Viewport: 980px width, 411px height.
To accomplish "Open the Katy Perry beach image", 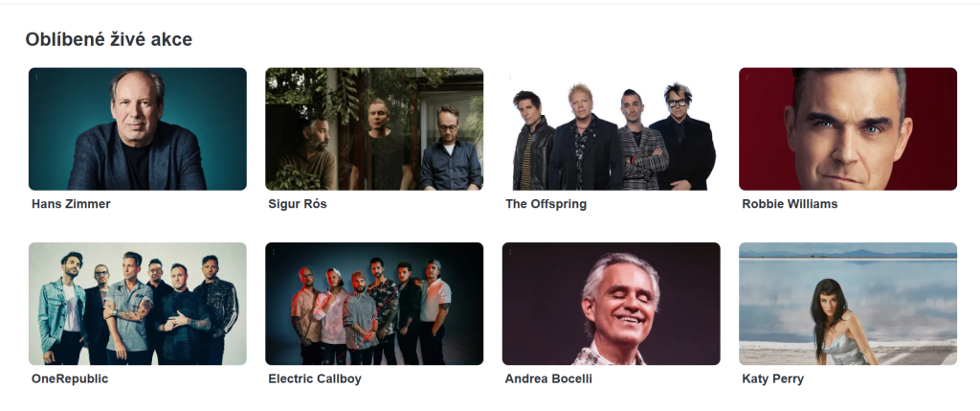I will pyautogui.click(x=848, y=304).
